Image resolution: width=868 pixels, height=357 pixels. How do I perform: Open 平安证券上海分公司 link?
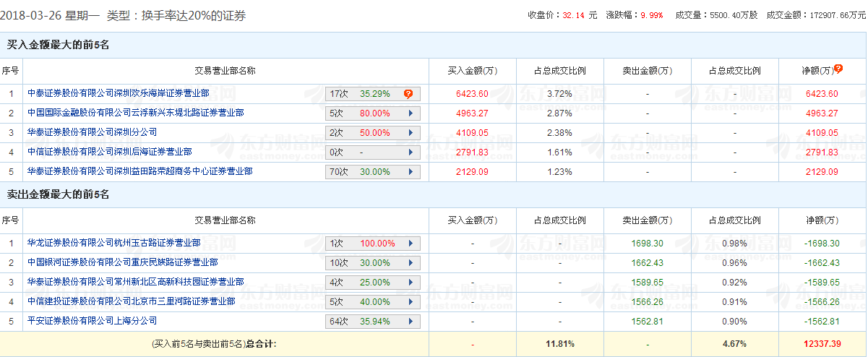point(92,321)
